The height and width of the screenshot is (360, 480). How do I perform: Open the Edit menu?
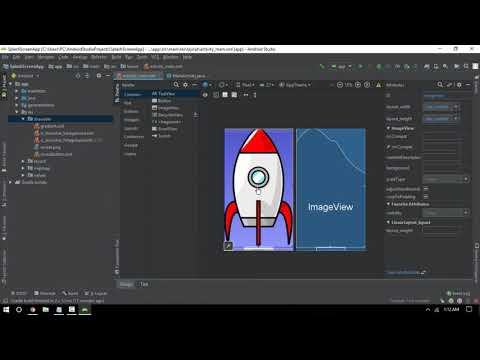point(16,57)
